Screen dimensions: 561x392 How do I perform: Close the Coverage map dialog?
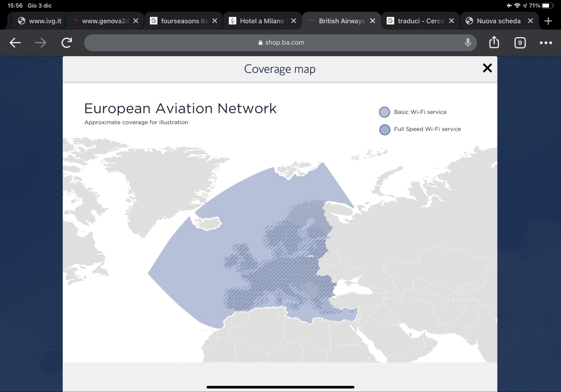[487, 68]
